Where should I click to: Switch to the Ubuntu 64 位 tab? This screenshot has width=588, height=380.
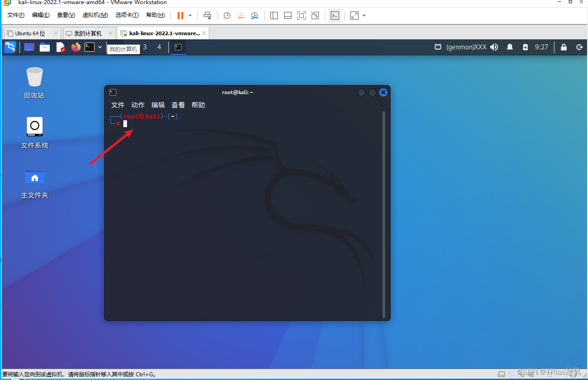pos(30,33)
